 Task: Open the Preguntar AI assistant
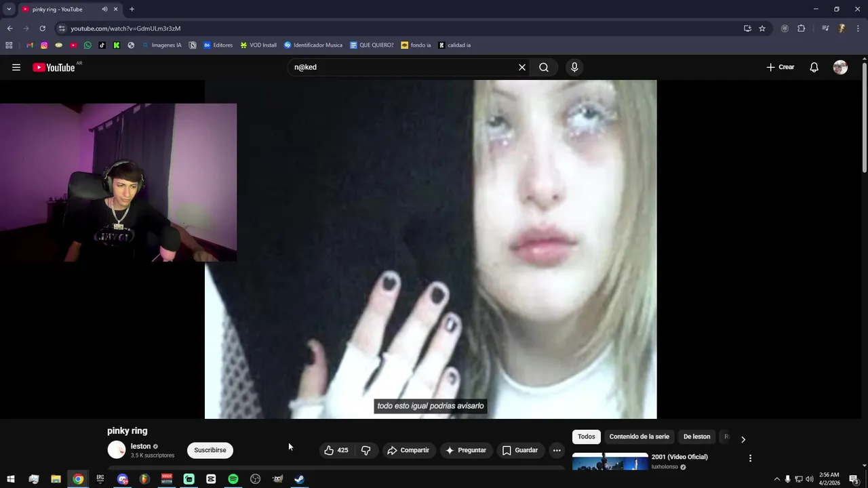click(x=466, y=450)
